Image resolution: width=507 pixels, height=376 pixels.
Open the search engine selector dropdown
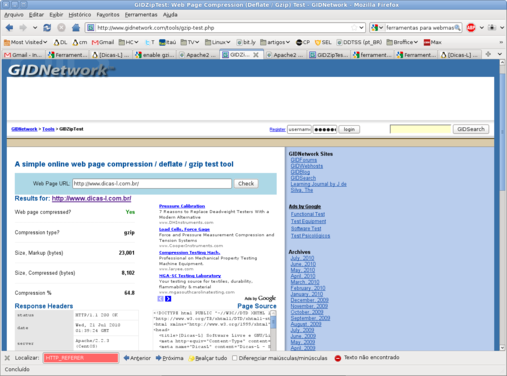point(377,28)
